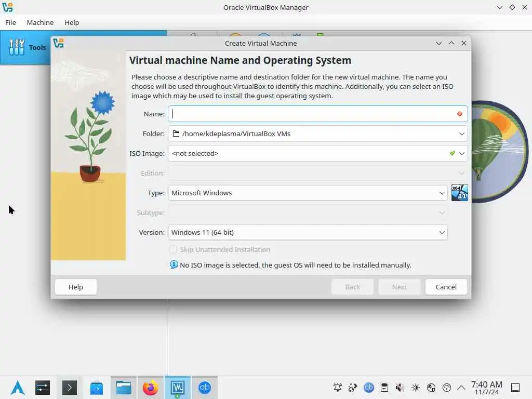The width and height of the screenshot is (532, 399).
Task: Open clipboard tray icon
Action: [x=384, y=388]
